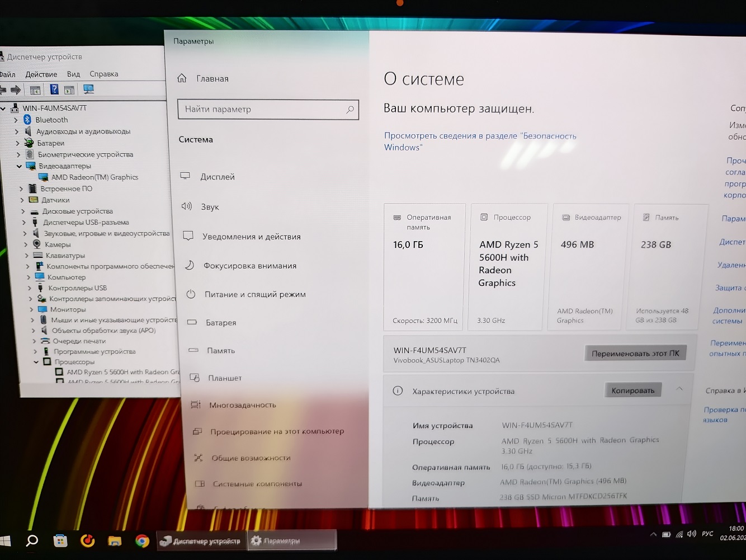Launch Google Chrome from the taskbar

click(142, 541)
